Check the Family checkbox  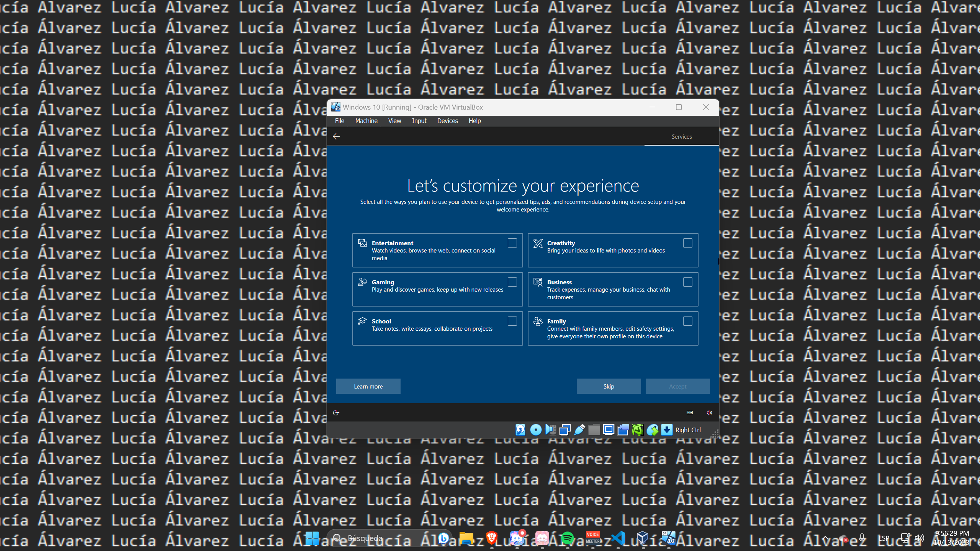click(687, 321)
